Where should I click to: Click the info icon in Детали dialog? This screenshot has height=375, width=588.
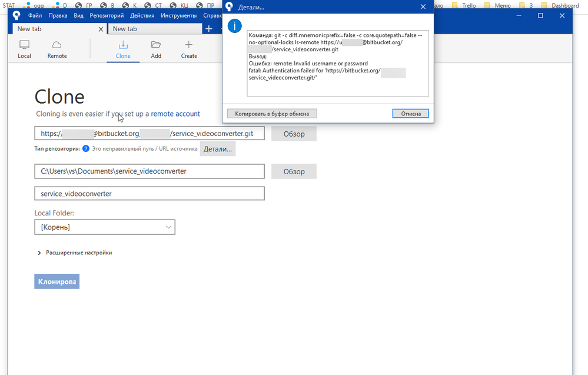click(x=235, y=26)
